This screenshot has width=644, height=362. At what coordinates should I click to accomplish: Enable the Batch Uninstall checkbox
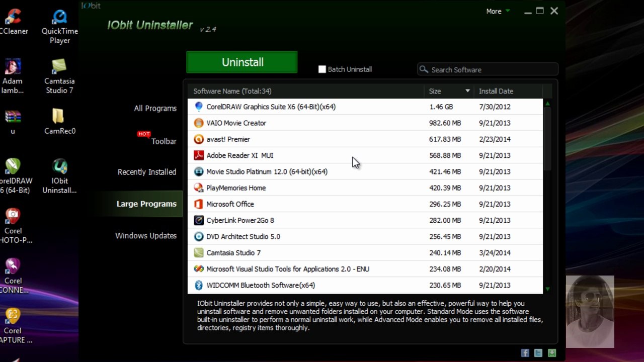pos(322,69)
